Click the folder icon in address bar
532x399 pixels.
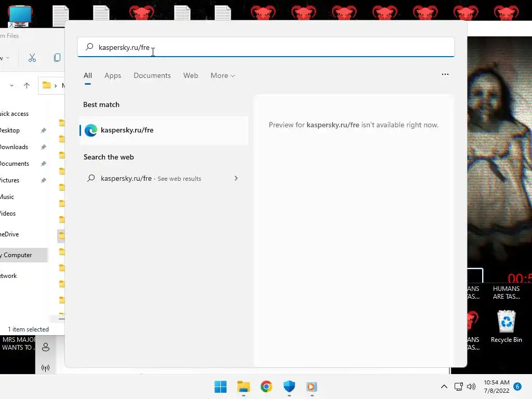point(46,86)
